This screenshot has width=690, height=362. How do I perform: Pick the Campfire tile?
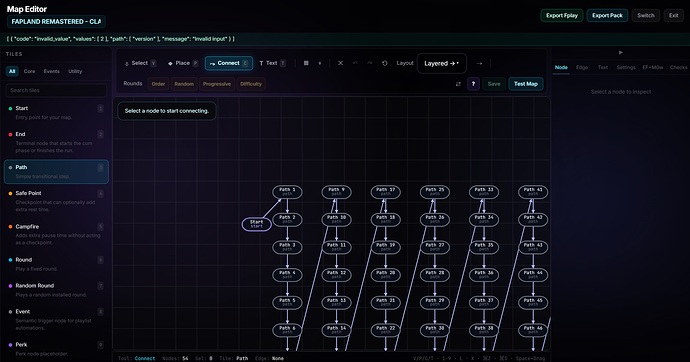tap(56, 234)
